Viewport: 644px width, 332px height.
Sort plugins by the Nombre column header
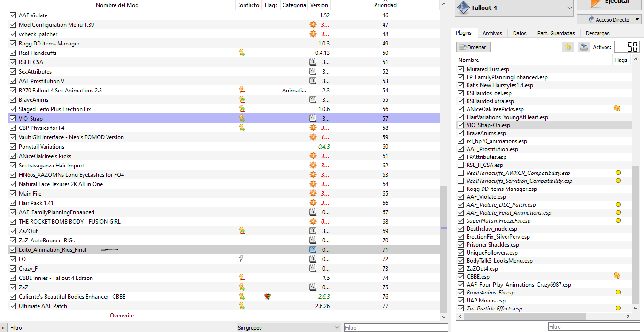tap(534, 60)
